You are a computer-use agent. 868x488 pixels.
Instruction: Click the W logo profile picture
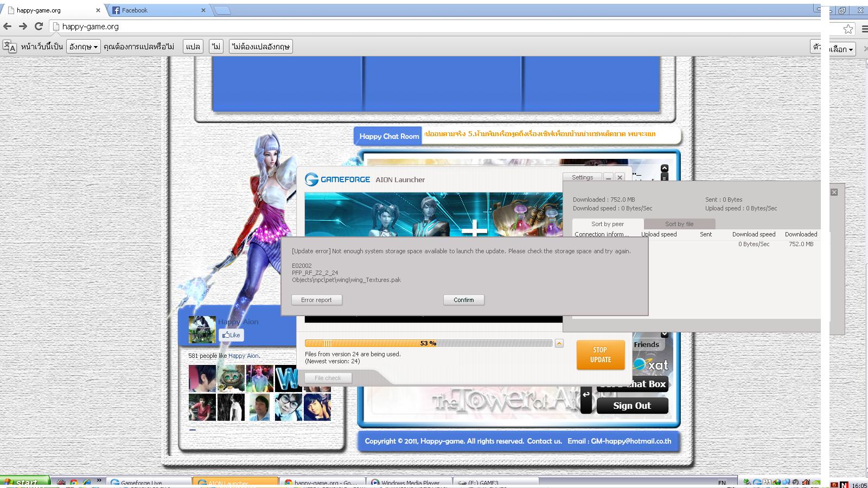click(x=288, y=378)
